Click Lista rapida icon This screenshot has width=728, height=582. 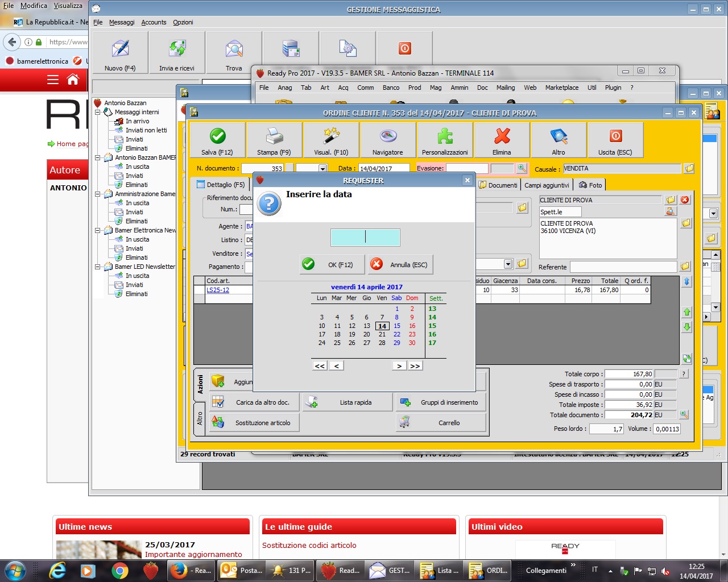[312, 402]
